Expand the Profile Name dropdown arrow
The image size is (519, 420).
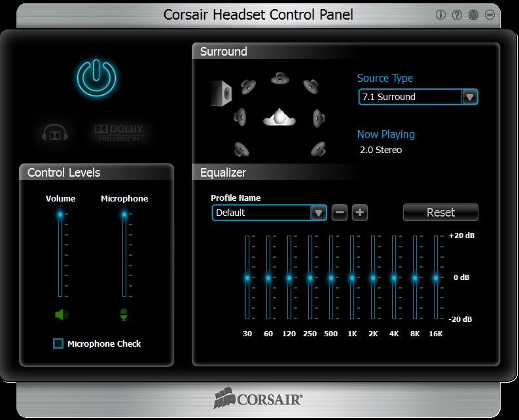[318, 213]
